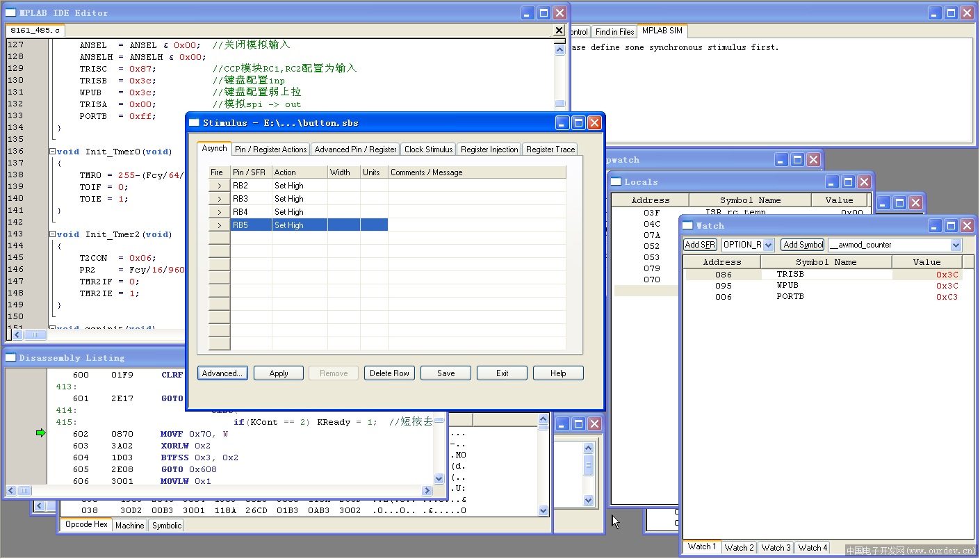Click the Exit button in Stimulus
Image resolution: width=980 pixels, height=559 pixels.
coord(503,373)
